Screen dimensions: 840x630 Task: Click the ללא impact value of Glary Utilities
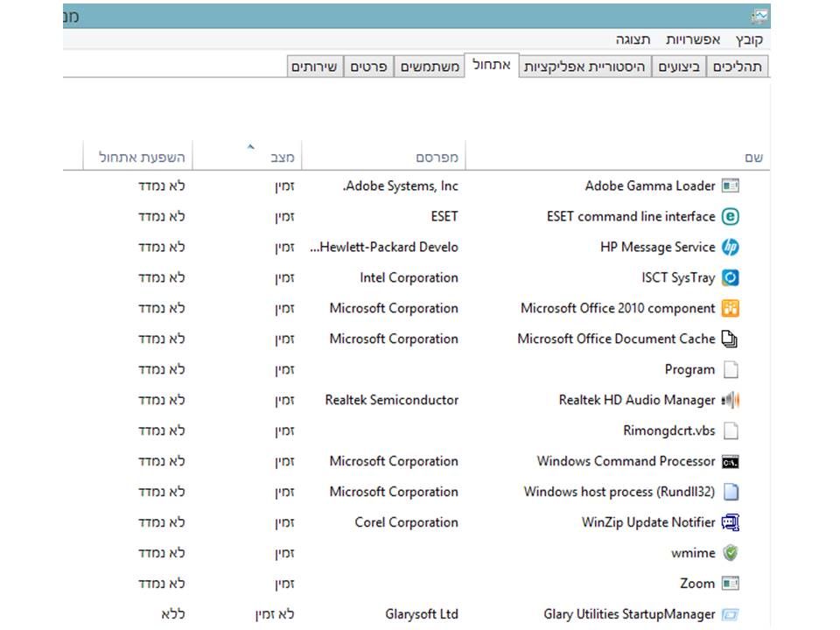pos(173,614)
